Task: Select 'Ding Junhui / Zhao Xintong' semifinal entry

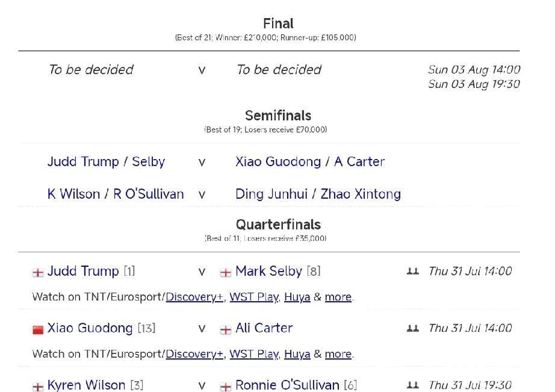Action: [318, 194]
